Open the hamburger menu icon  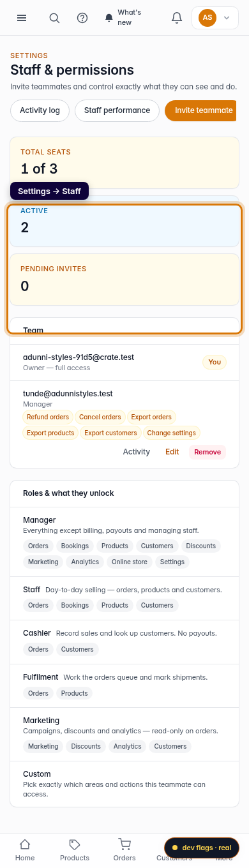tap(22, 18)
